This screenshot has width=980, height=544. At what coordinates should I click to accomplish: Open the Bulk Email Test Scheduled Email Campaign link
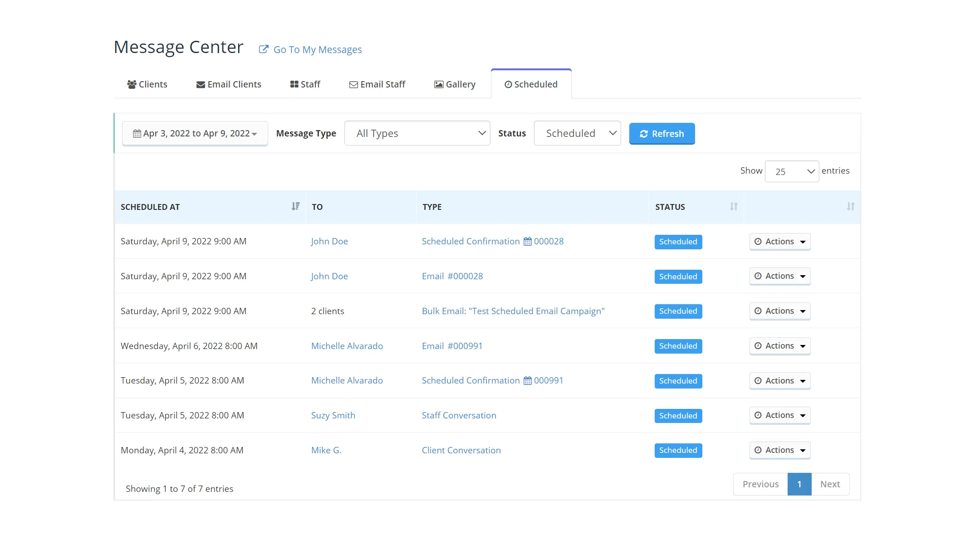point(513,311)
